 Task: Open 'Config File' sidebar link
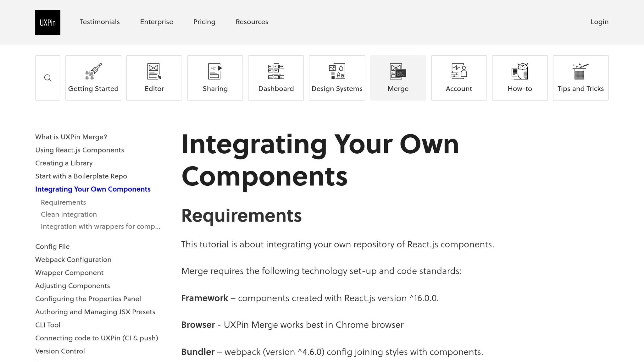point(53,247)
